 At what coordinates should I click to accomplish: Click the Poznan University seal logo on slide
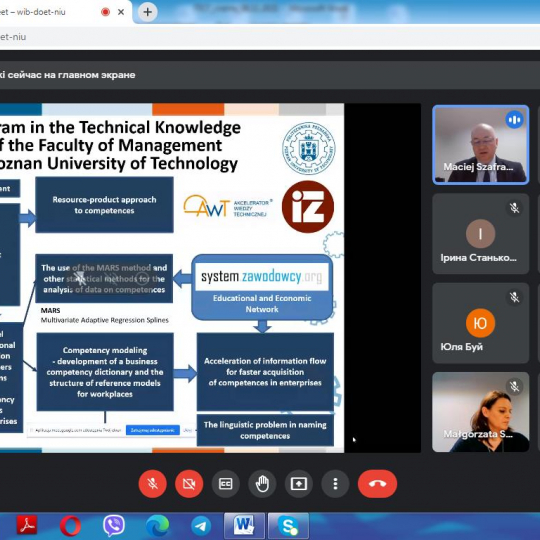309,148
